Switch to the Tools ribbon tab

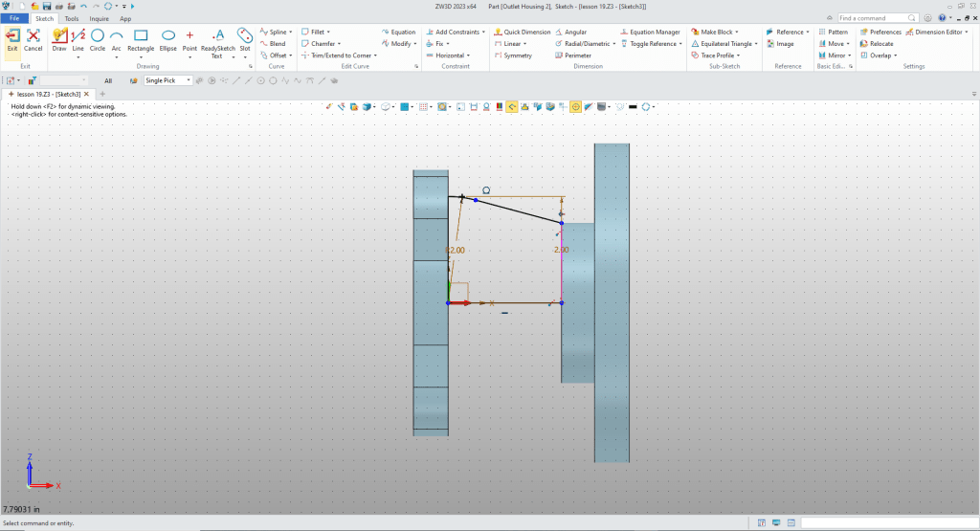point(72,18)
